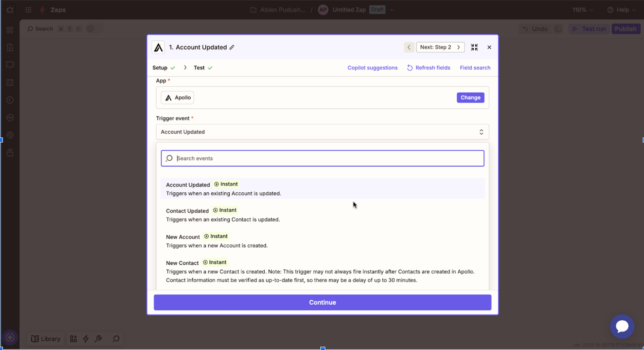
Task: Click the Apollo step logo in panel header
Action: [158, 47]
